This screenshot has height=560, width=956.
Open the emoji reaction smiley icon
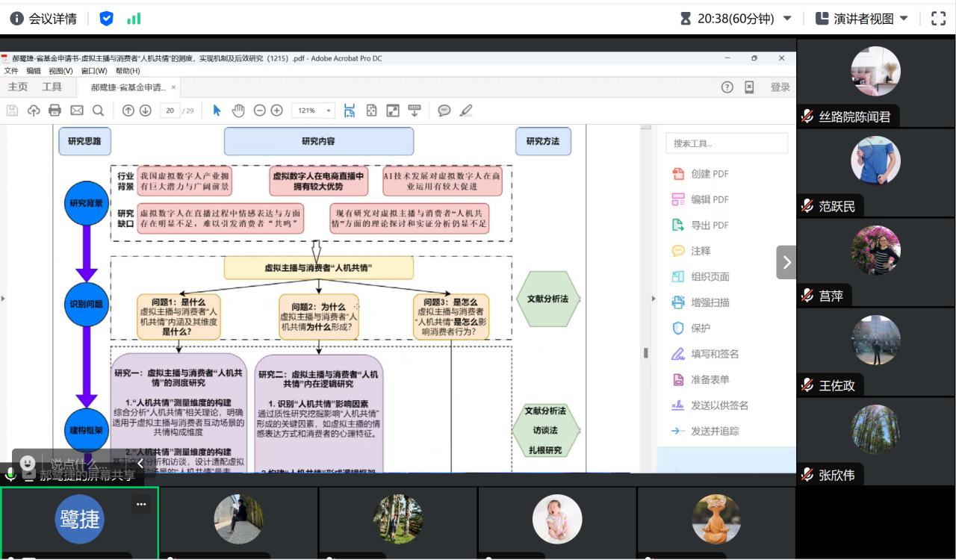tap(28, 464)
